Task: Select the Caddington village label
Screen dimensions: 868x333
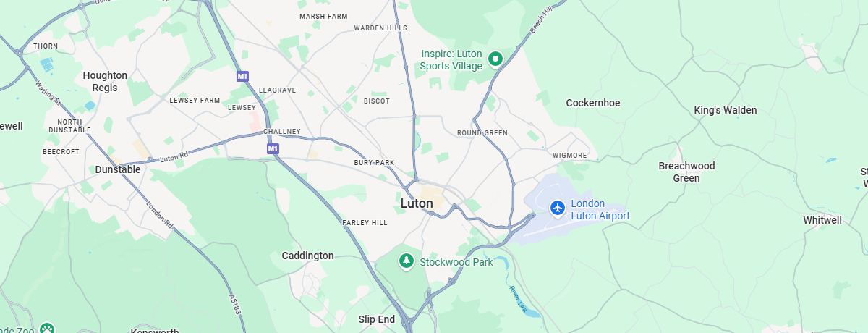Action: pyautogui.click(x=307, y=256)
